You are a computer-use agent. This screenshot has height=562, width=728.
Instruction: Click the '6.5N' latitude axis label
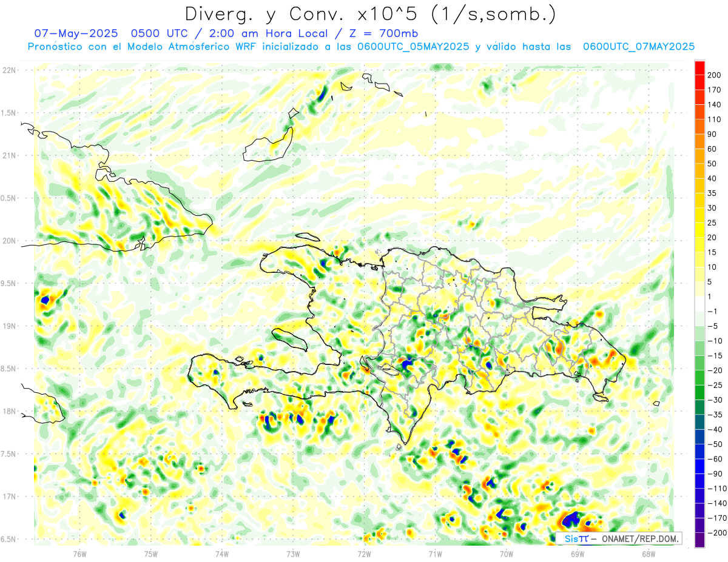pyautogui.click(x=8, y=539)
